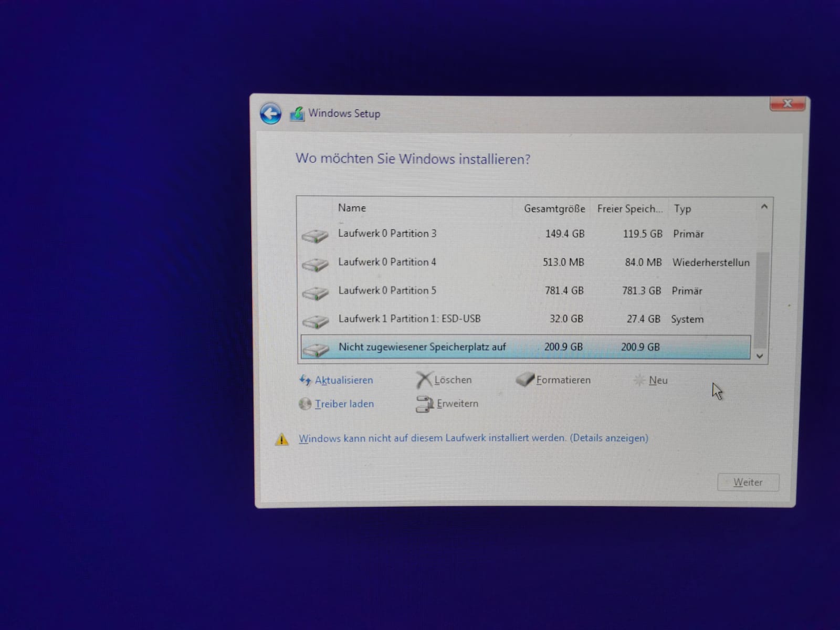Screen dimensions: 840x630
Task: Click the Treiber laden disc icon
Action: click(x=305, y=404)
